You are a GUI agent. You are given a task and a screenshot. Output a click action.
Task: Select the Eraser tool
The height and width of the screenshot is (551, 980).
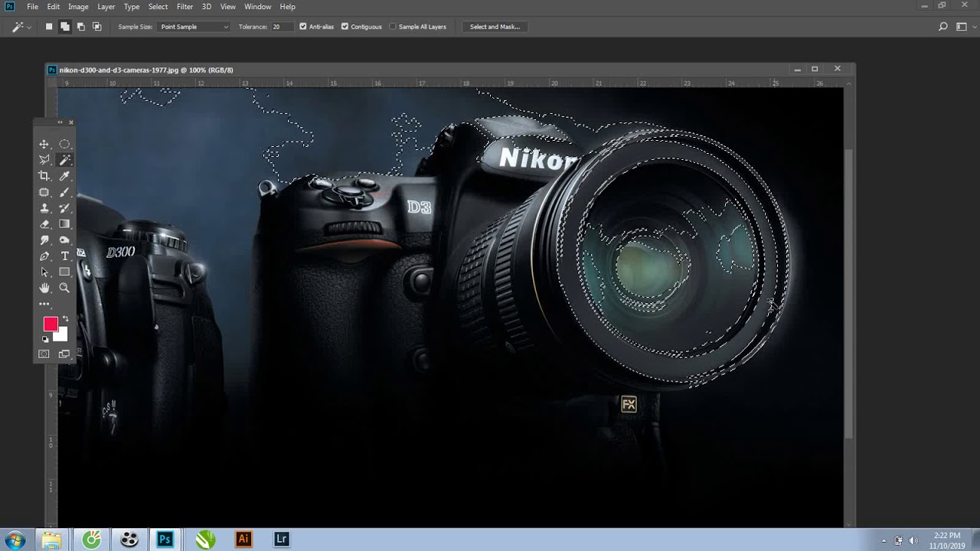[x=44, y=224]
